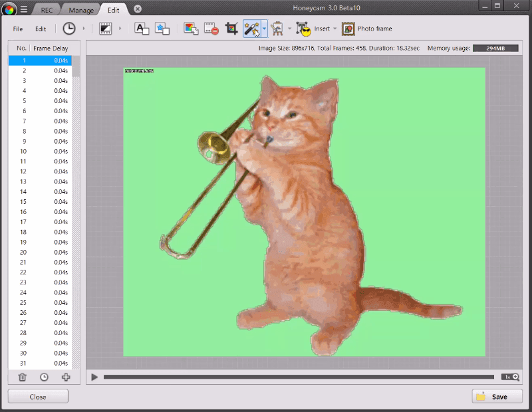Click the insert sticker image icon
The width and height of the screenshot is (532, 412).
162,29
